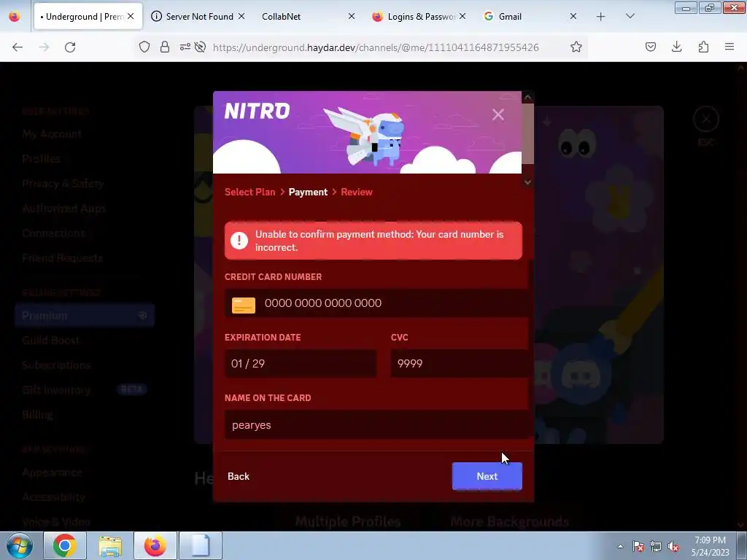The height and width of the screenshot is (560, 747).
Task: Click the card error warning icon
Action: (239, 241)
